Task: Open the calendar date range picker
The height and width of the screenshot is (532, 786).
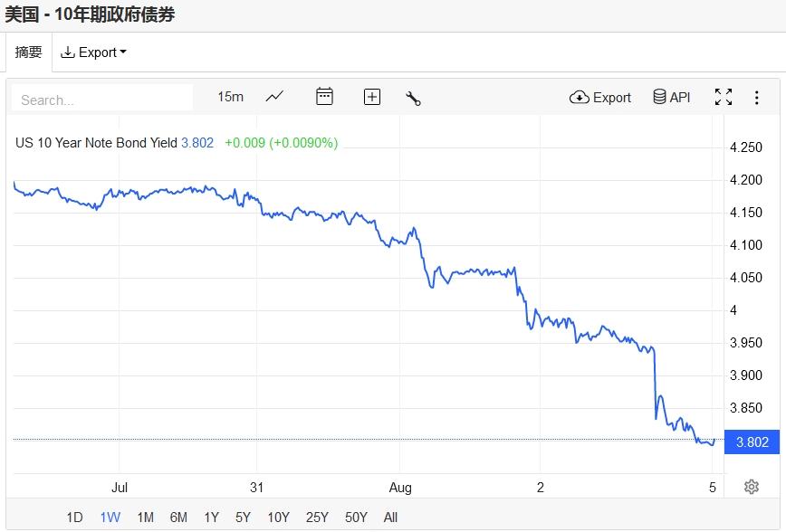Action: [324, 97]
